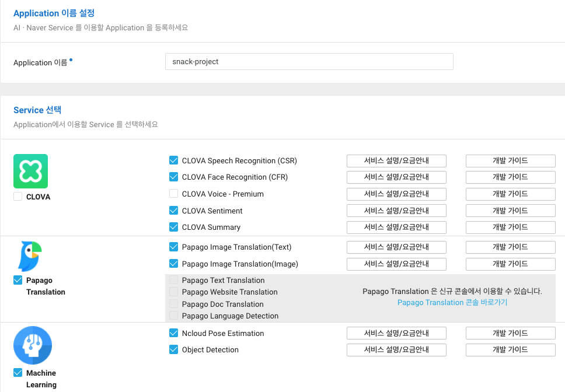Uncheck the Papago Translation group checkbox
This screenshot has width=565, height=392.
click(x=18, y=280)
